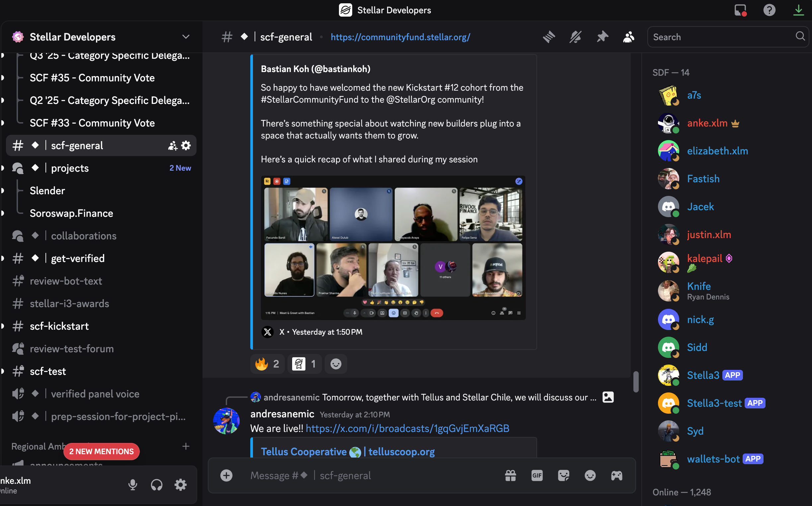Open the projects forum channel
Screen dimensions: 812x506
(x=101, y=168)
